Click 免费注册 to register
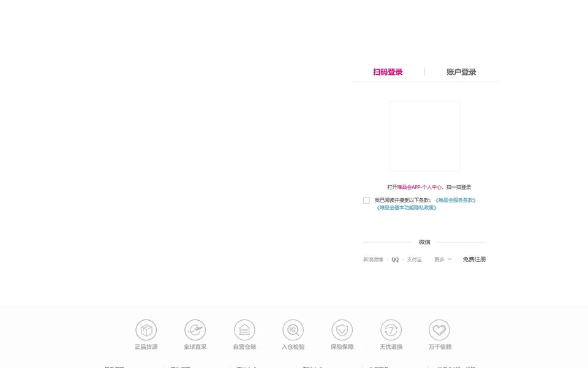 [474, 259]
